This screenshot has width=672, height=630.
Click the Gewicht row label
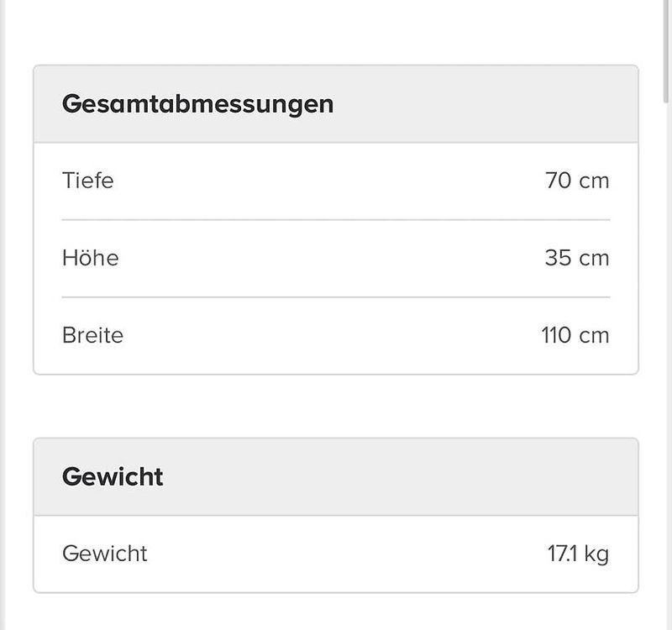coord(104,554)
